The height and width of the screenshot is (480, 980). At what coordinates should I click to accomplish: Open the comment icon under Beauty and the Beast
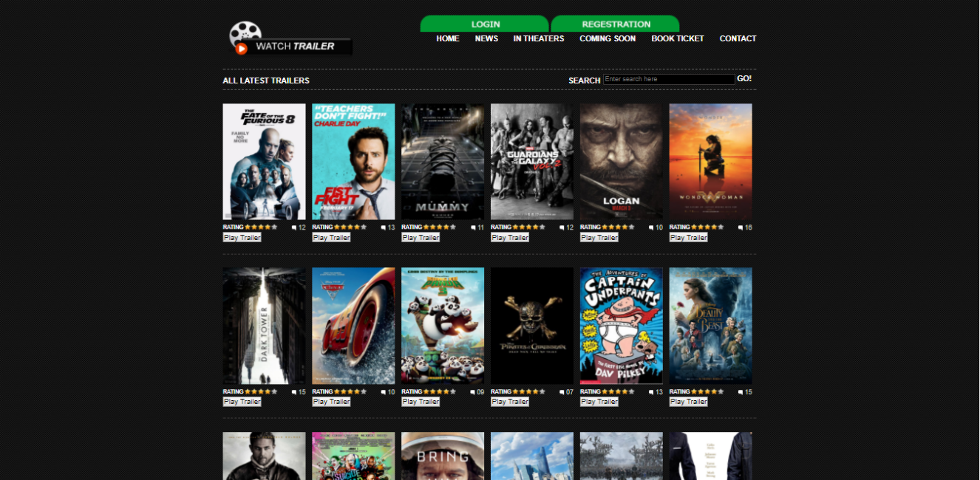[x=741, y=392]
